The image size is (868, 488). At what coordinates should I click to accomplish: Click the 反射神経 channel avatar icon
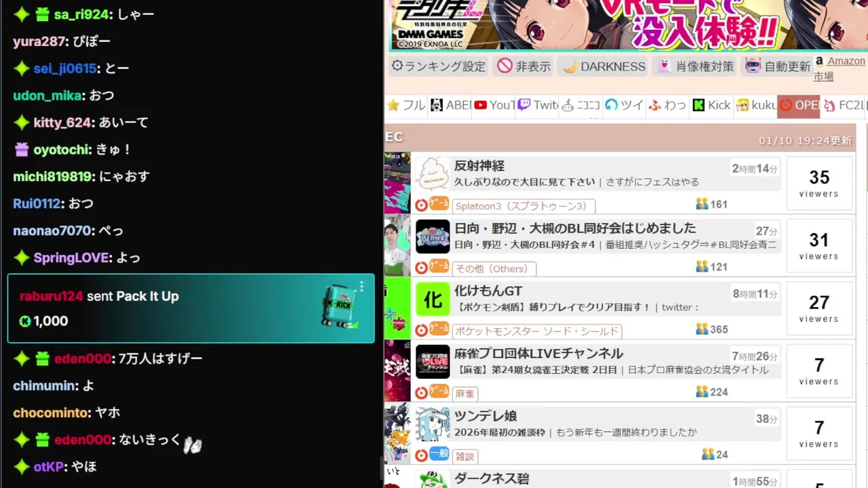433,174
